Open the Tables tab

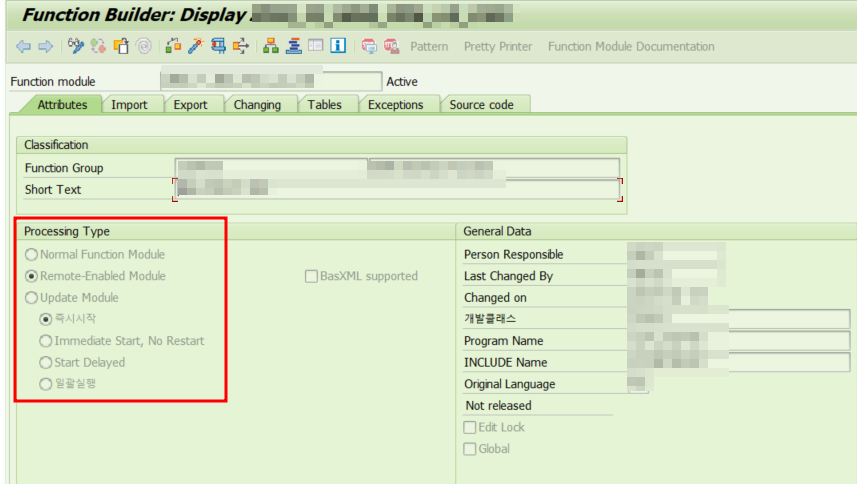point(324,104)
